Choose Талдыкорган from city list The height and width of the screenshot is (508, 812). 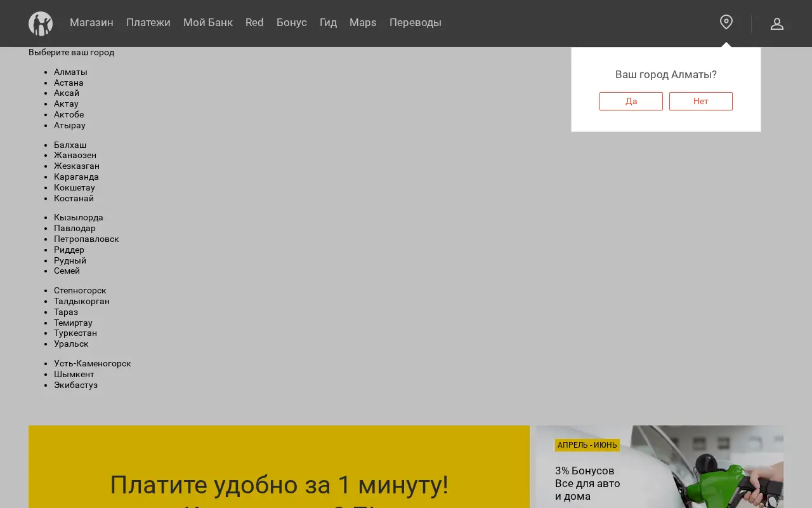(x=82, y=301)
